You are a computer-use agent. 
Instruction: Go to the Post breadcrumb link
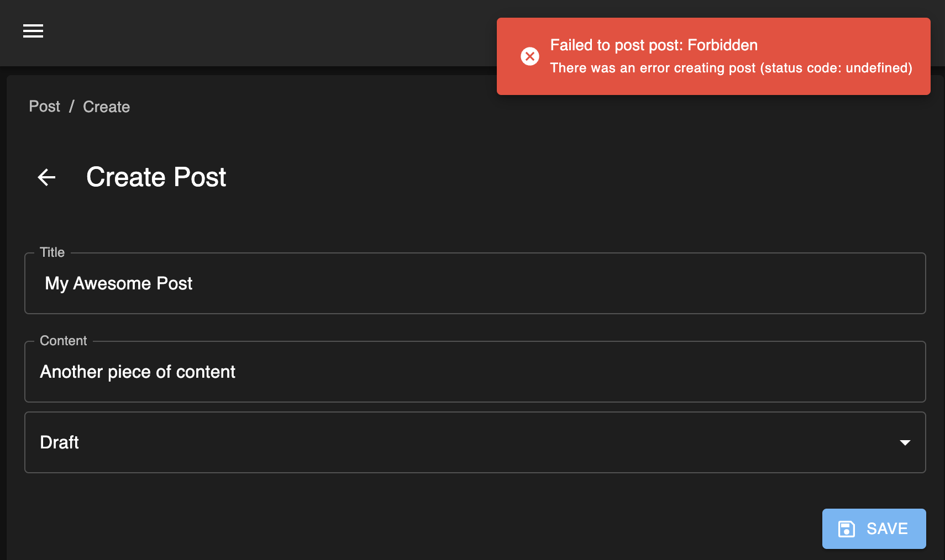44,107
